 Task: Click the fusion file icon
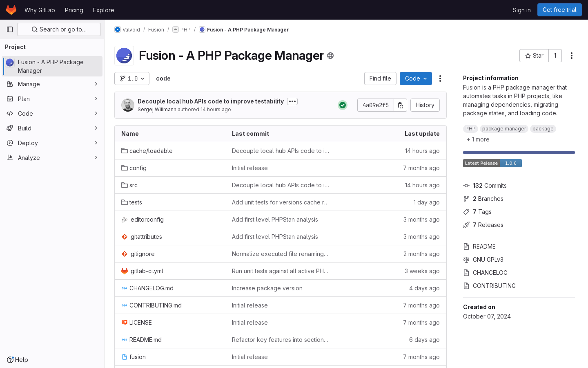point(125,357)
